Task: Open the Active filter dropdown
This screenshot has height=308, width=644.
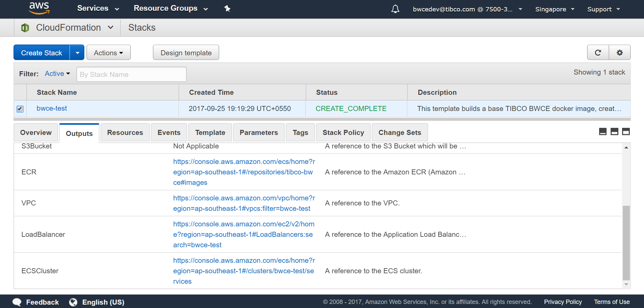Action: 57,74
